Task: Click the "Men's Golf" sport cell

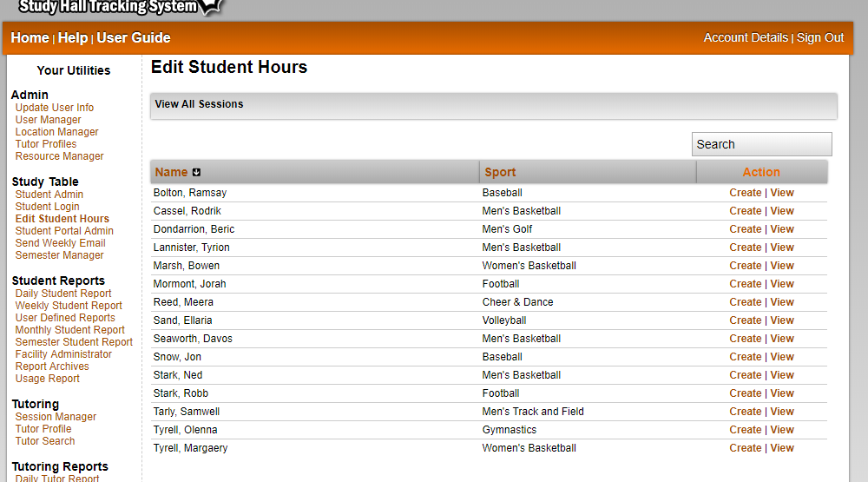Action: tap(507, 229)
